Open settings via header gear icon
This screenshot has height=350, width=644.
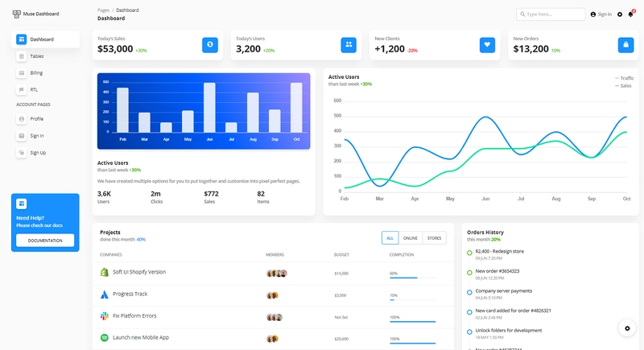click(x=620, y=14)
